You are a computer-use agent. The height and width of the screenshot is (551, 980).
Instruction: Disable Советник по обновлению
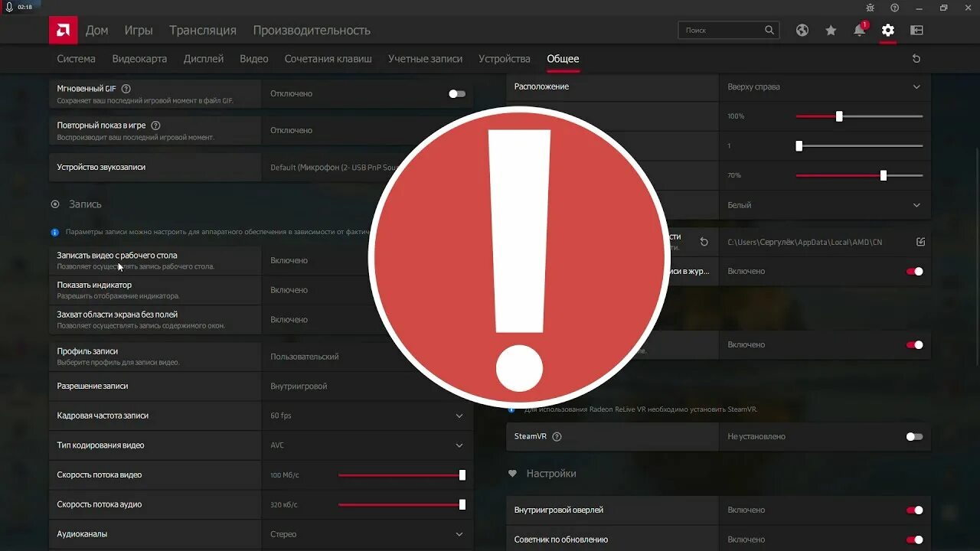914,539
